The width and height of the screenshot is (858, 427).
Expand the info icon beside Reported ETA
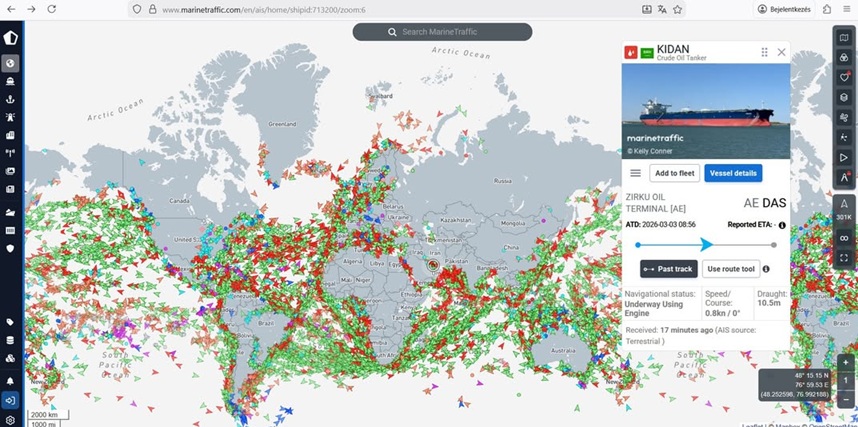click(x=782, y=225)
